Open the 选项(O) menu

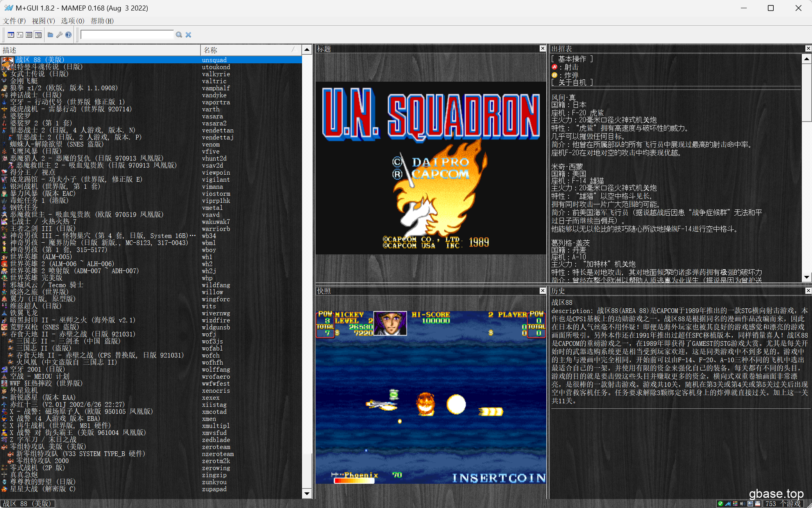click(73, 21)
